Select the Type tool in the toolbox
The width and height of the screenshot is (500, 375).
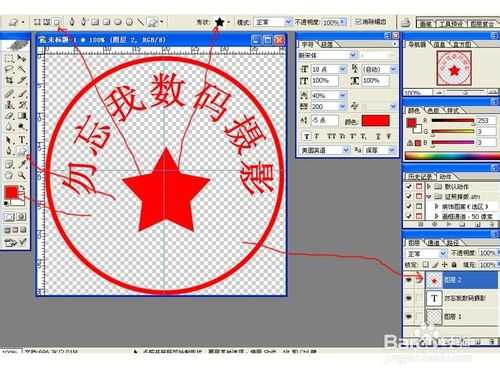pos(22,140)
